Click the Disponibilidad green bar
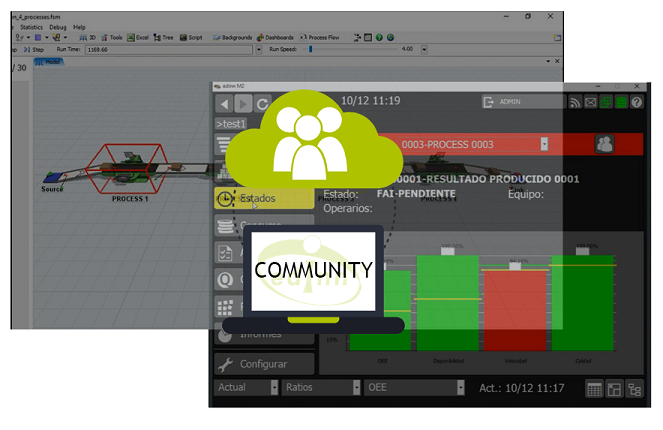The height and width of the screenshot is (430, 663). pyautogui.click(x=448, y=303)
